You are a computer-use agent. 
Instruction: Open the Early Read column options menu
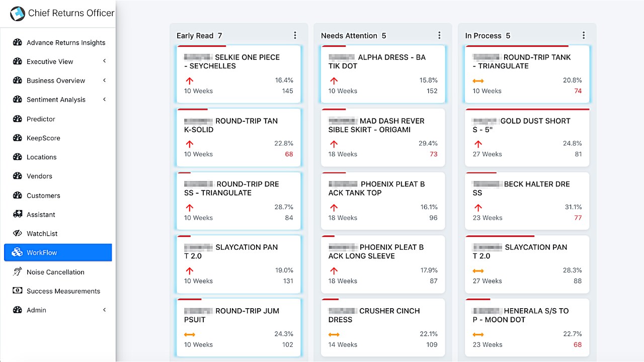295,35
